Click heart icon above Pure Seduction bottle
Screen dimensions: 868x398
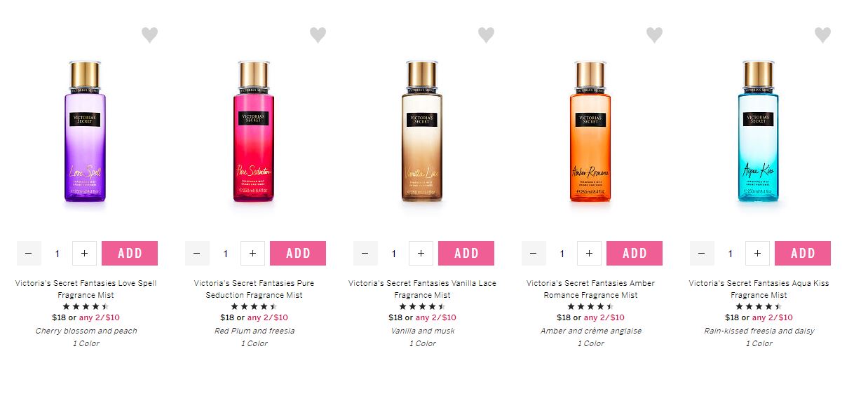tap(318, 35)
